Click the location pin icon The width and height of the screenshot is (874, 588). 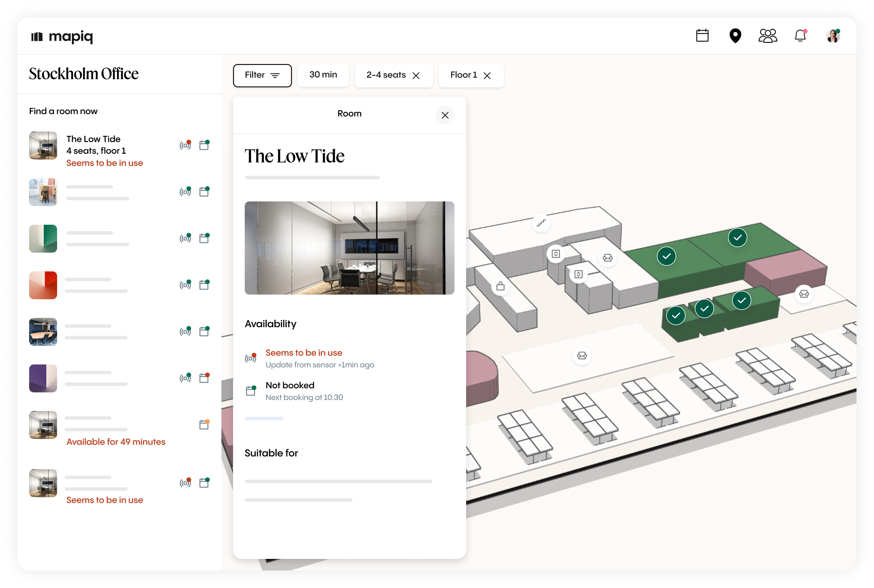(735, 36)
